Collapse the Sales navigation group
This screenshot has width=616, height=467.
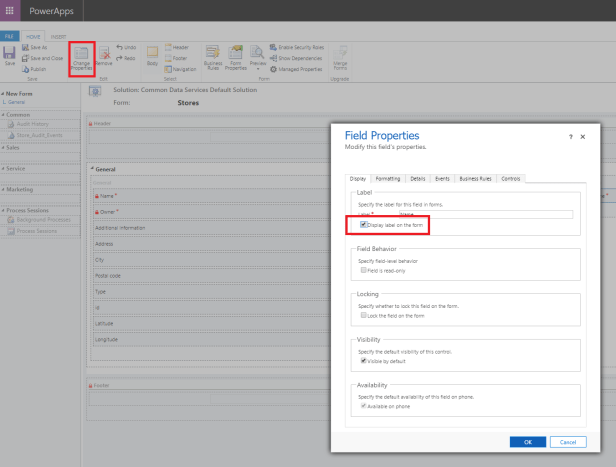coord(3,148)
